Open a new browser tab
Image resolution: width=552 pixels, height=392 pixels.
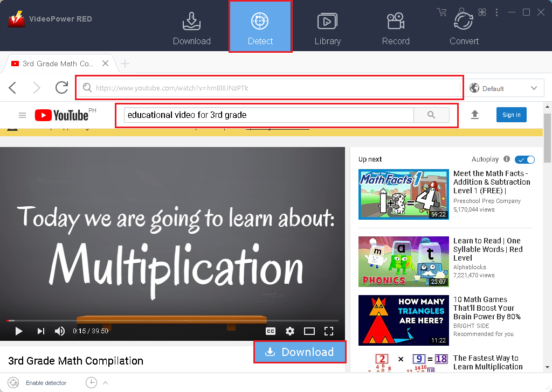click(x=125, y=63)
